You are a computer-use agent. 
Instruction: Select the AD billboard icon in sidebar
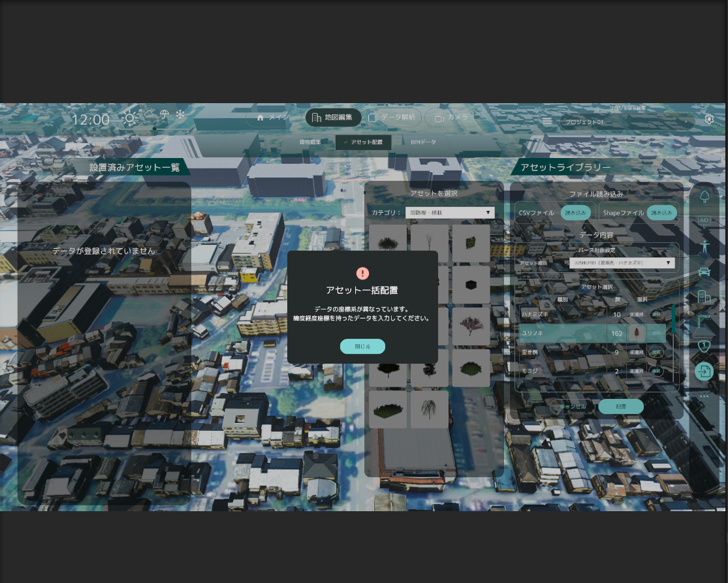pos(704,221)
